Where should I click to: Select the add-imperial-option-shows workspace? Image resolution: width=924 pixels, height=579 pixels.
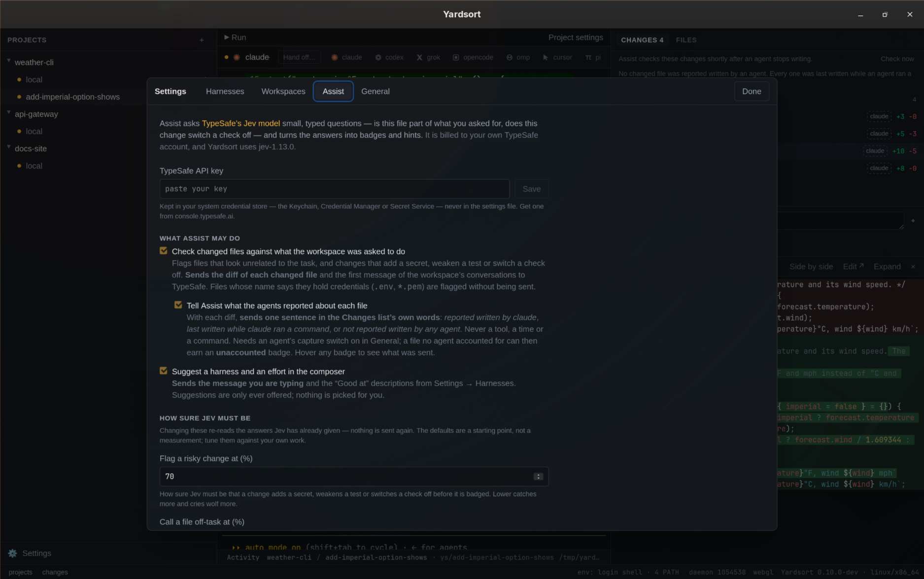72,97
